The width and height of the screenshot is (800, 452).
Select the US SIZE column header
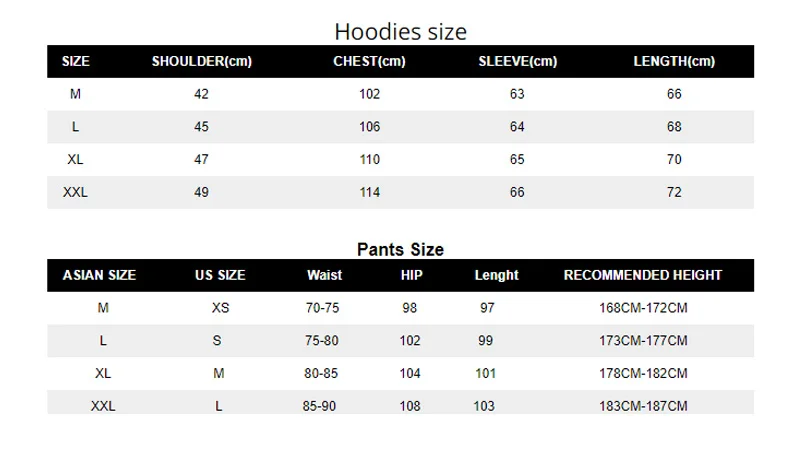(220, 275)
